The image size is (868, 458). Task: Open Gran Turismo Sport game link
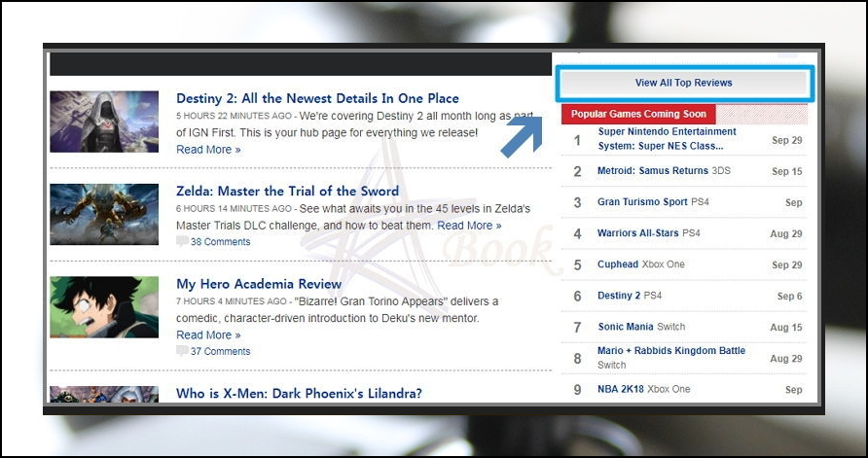(642, 202)
